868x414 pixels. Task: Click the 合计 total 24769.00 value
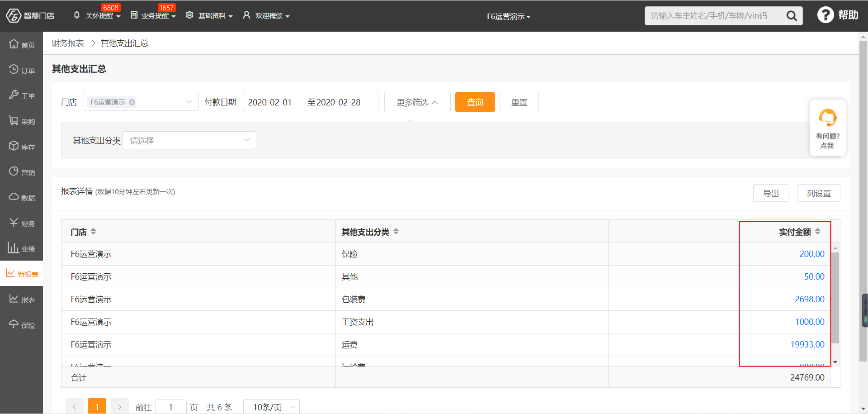[807, 377]
